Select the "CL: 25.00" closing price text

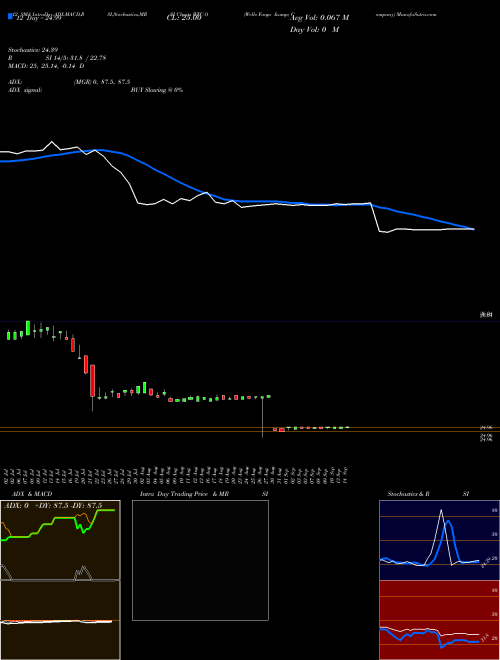(184, 18)
